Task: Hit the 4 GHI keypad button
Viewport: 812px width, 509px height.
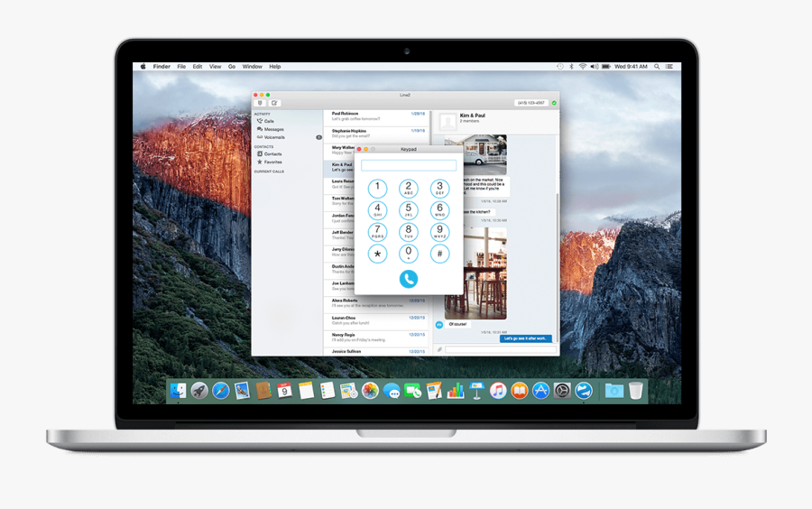Action: pyautogui.click(x=377, y=210)
